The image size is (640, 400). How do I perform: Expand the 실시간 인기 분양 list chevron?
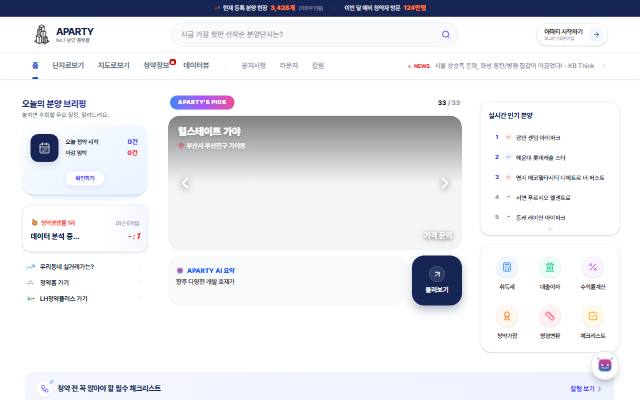click(550, 229)
